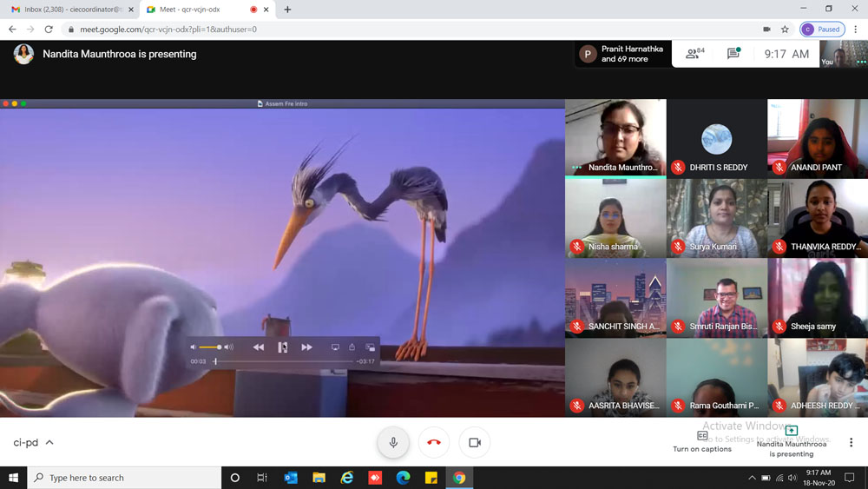Select Smruti Ranjan participant tile
Image resolution: width=868 pixels, height=489 pixels.
point(717,298)
